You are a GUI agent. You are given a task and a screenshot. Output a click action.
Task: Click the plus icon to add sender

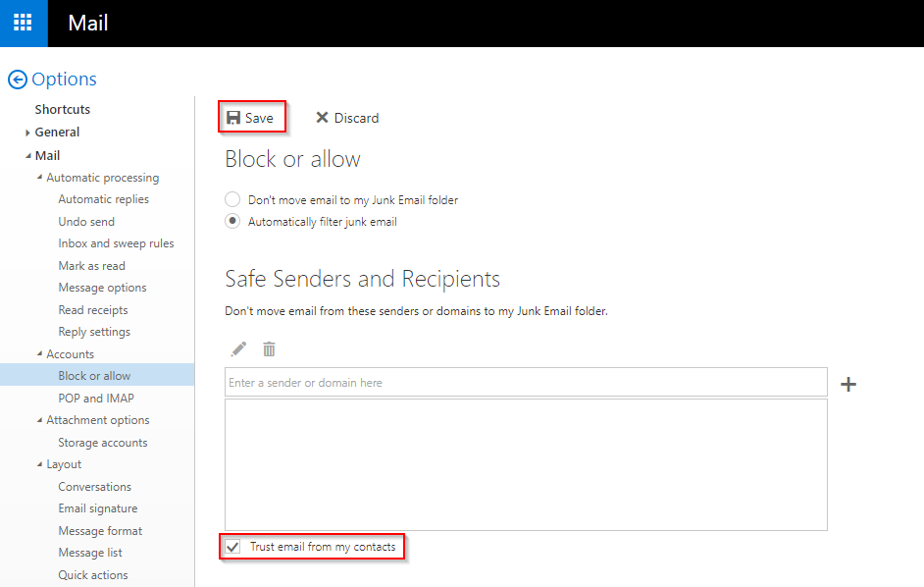pos(848,384)
